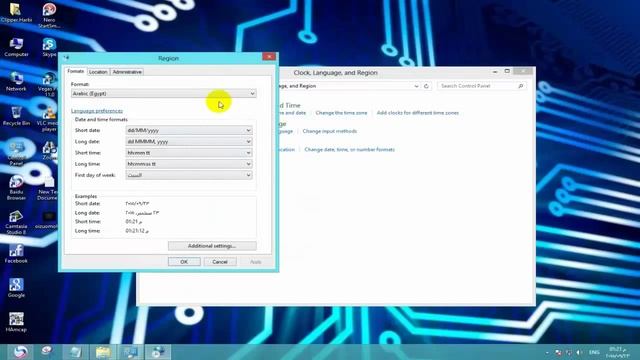The width and height of the screenshot is (640, 360).
Task: Open the Long time format dropdown
Action: pos(189,164)
